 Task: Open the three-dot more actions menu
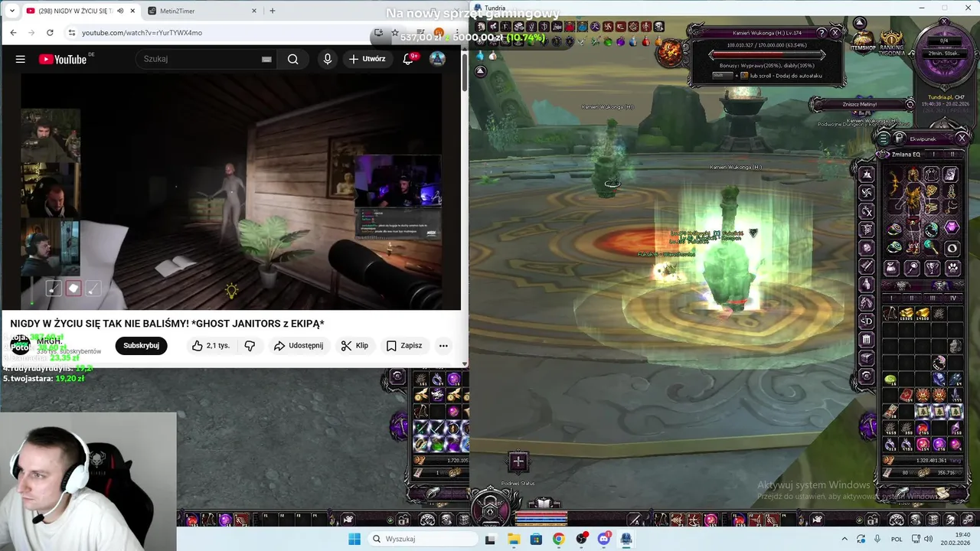click(x=443, y=346)
